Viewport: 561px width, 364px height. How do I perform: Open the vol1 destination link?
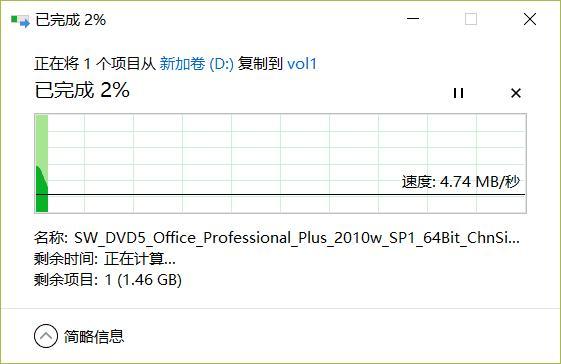302,64
